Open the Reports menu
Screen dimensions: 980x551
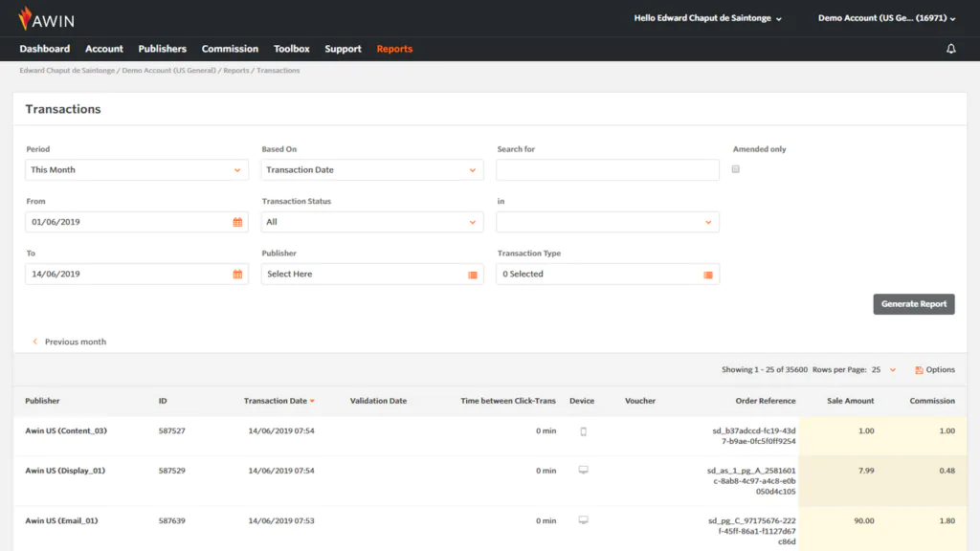pyautogui.click(x=394, y=49)
